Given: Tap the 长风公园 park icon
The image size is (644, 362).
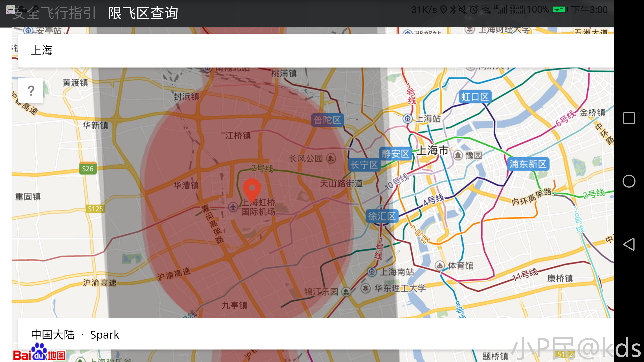Looking at the screenshot, I should pyautogui.click(x=331, y=158).
